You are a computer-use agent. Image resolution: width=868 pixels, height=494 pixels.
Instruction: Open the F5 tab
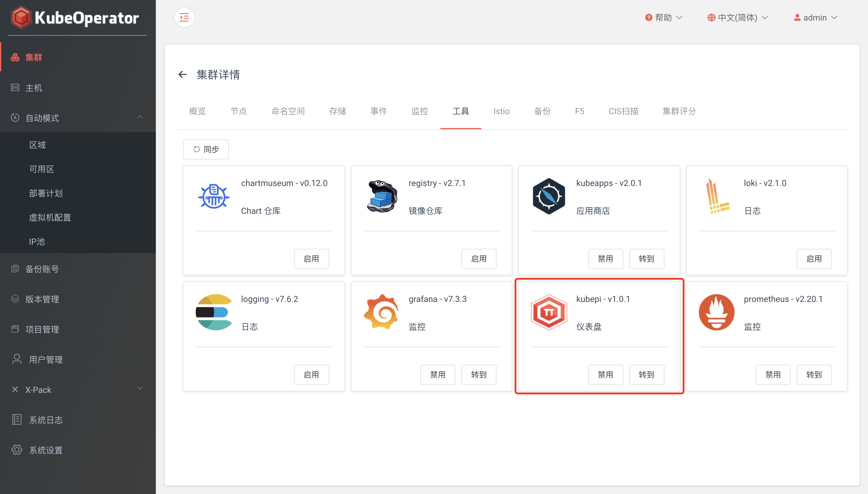click(580, 111)
